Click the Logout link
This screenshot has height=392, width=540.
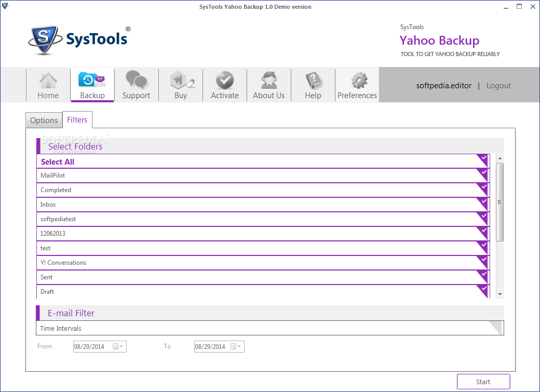pyautogui.click(x=498, y=86)
